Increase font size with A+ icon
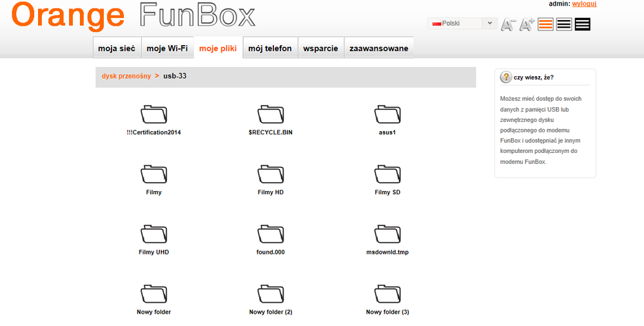 (x=527, y=25)
